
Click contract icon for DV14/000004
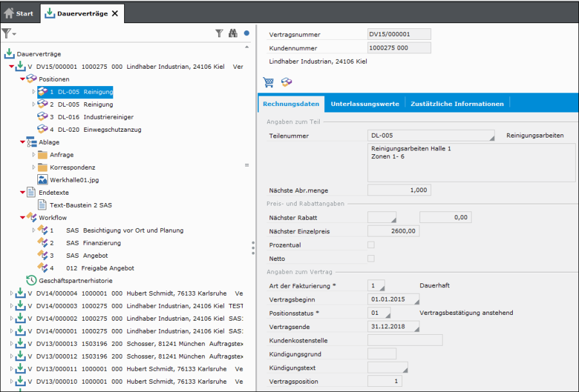pyautogui.click(x=21, y=293)
